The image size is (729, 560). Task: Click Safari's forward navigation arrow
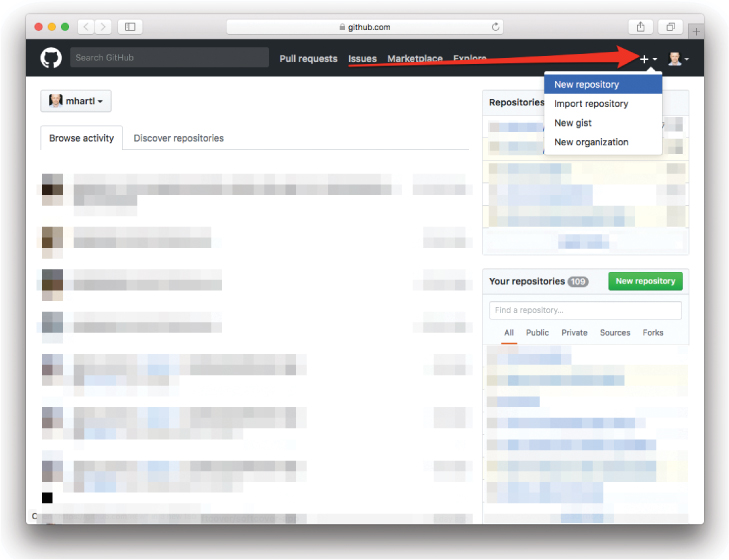pos(103,27)
